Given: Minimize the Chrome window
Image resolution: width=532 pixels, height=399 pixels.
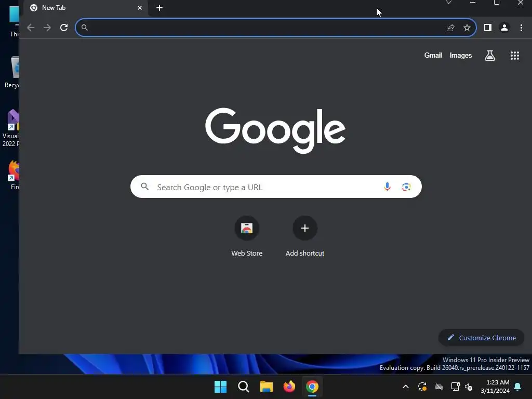Looking at the screenshot, I should 473,3.
